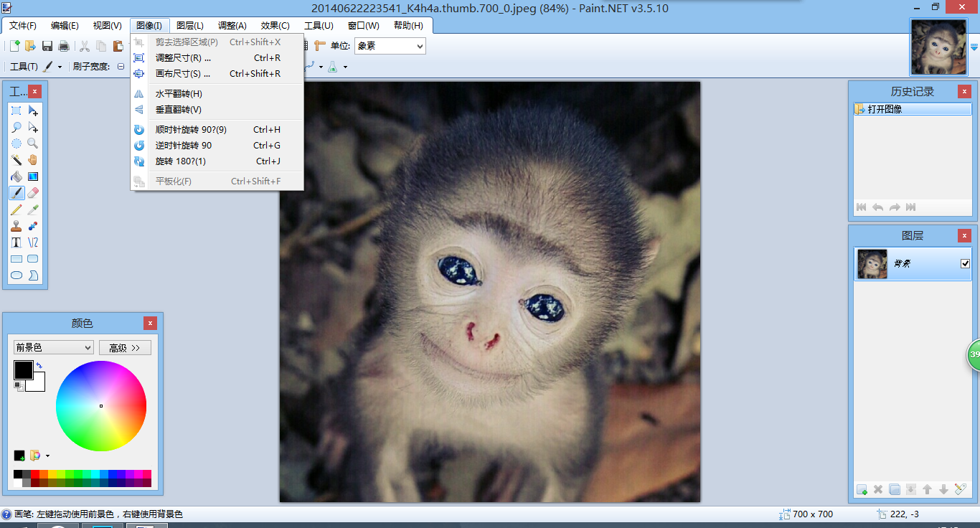
Task: Select the Zoom magnifier tool
Action: (33, 143)
